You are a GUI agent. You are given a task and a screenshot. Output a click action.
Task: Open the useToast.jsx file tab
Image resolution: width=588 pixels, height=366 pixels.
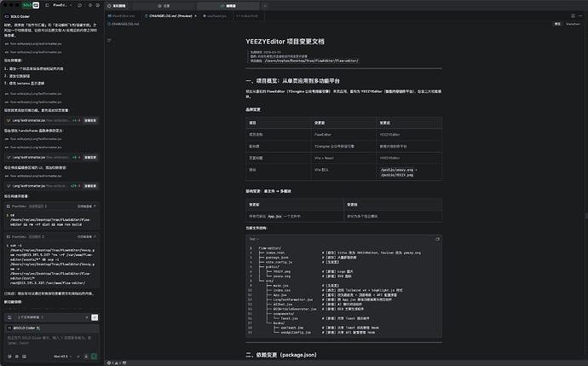click(x=215, y=15)
